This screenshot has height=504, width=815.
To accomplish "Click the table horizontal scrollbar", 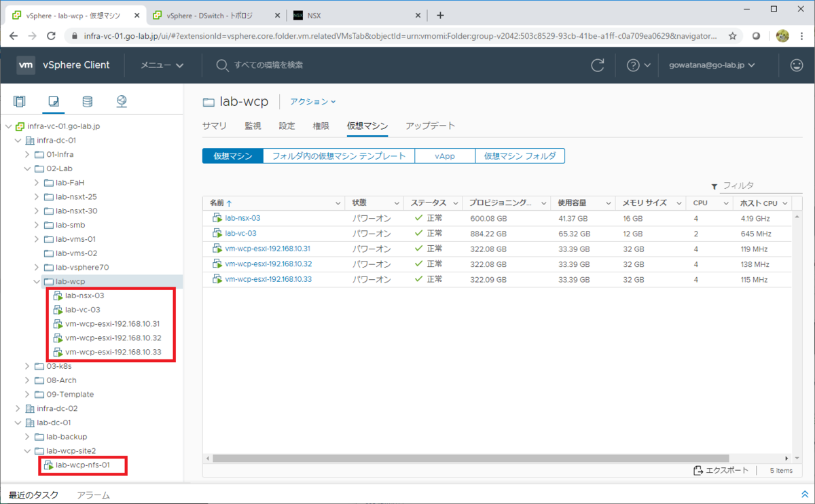I will coord(471,458).
